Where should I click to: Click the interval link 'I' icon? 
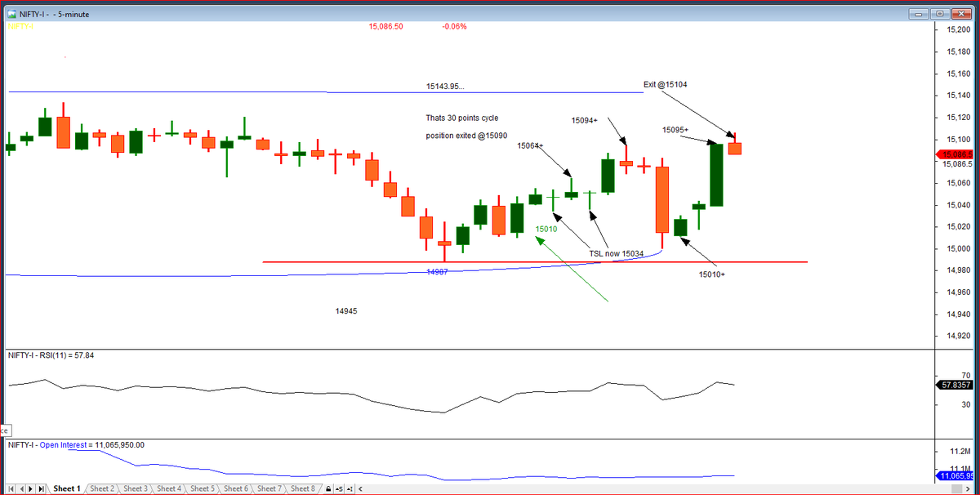pyautogui.click(x=350, y=488)
